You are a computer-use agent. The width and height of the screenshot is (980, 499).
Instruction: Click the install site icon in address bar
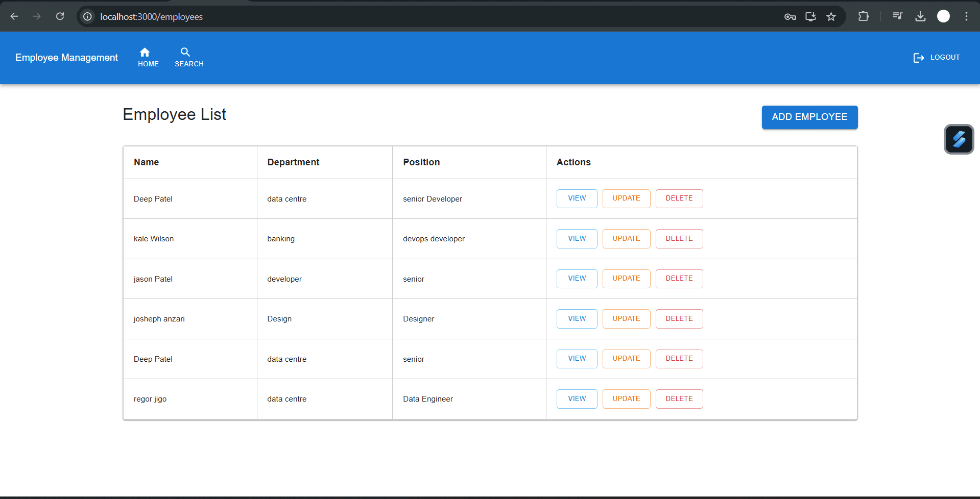click(x=810, y=16)
